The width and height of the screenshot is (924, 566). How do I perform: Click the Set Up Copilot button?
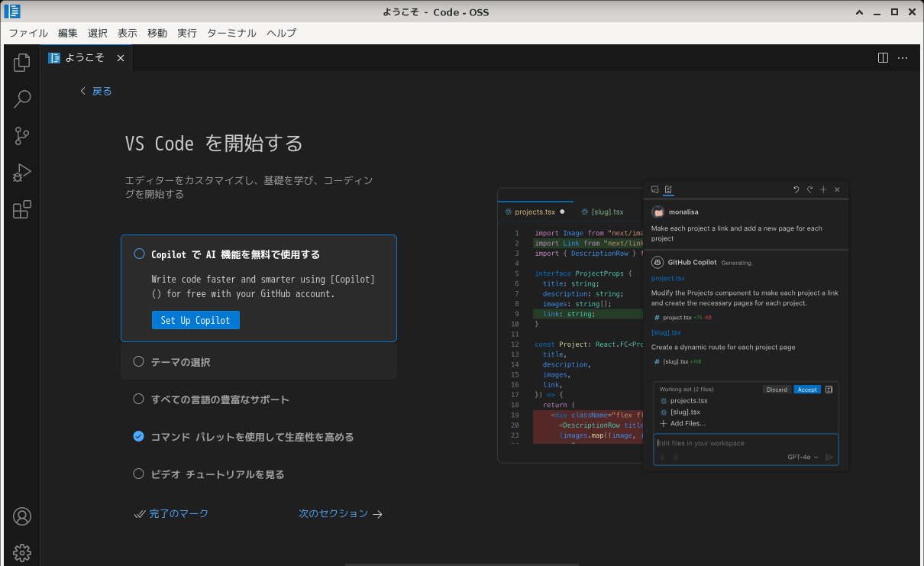(195, 320)
